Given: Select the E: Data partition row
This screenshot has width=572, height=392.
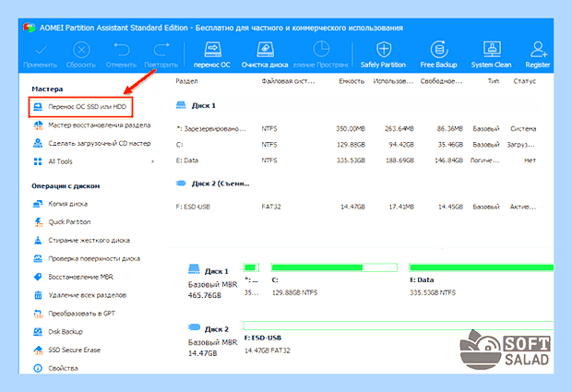Looking at the screenshot, I should point(356,160).
